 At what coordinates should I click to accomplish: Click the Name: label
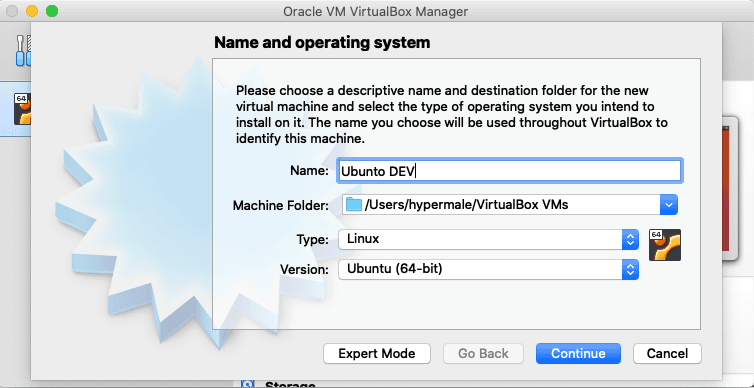pyautogui.click(x=309, y=171)
